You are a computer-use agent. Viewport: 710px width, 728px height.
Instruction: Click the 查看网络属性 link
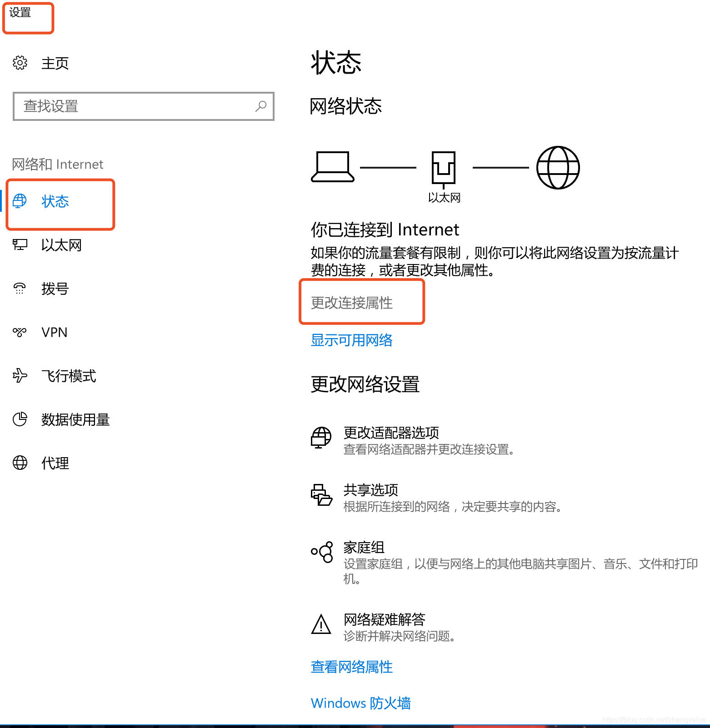352,667
